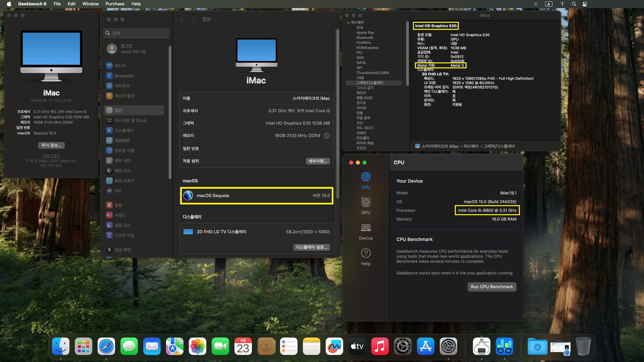
Task: Open the Downloads folder in Dock
Action: (x=537, y=346)
